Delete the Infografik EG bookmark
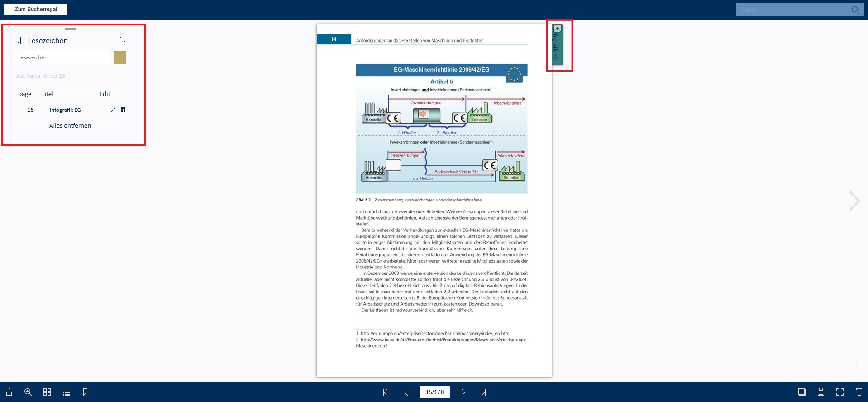This screenshot has height=402, width=868. [x=123, y=110]
